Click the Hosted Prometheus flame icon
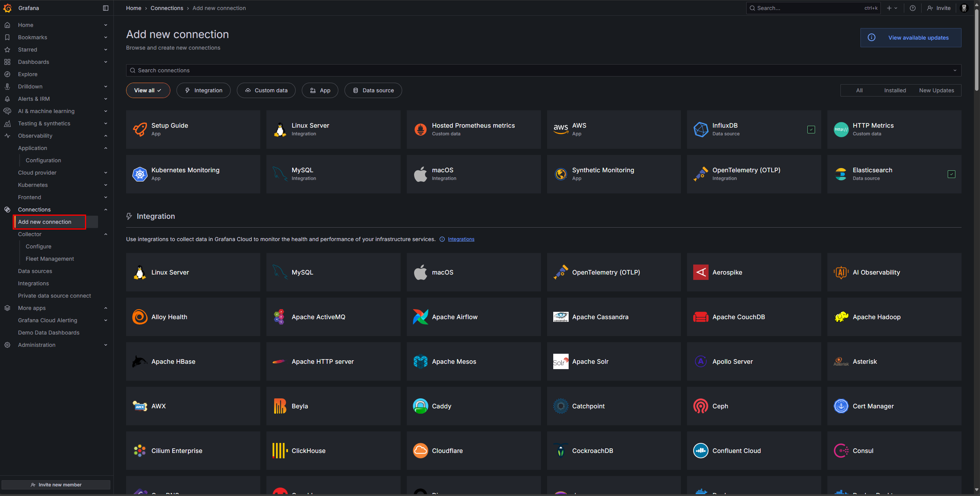Screen dimensions: 980x496 421,130
